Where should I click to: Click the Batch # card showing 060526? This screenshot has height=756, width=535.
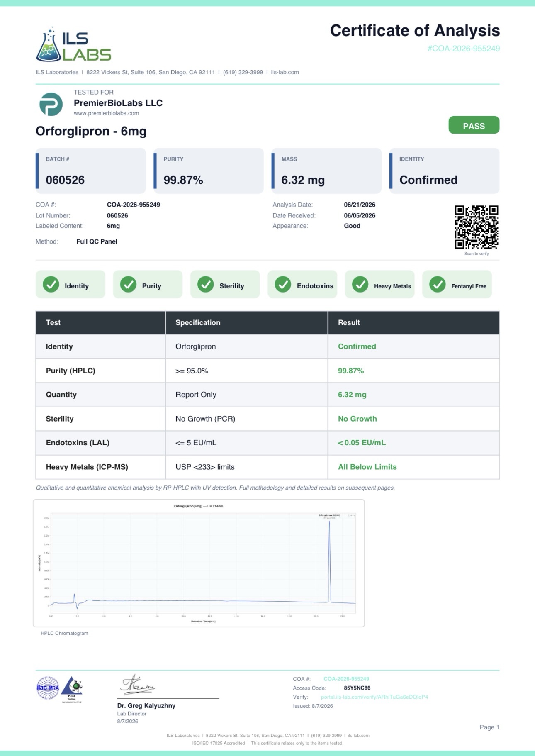click(91, 171)
